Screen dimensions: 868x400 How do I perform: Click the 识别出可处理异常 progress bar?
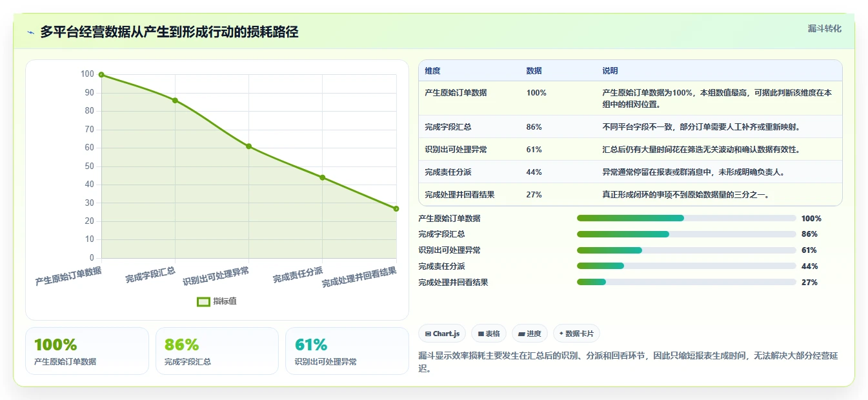pyautogui.click(x=687, y=250)
